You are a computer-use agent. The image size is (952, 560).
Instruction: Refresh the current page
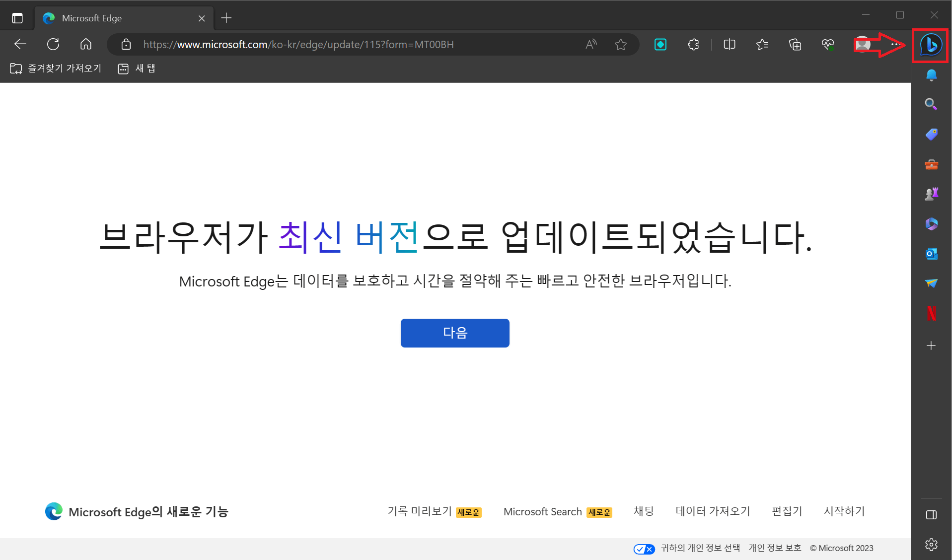53,44
